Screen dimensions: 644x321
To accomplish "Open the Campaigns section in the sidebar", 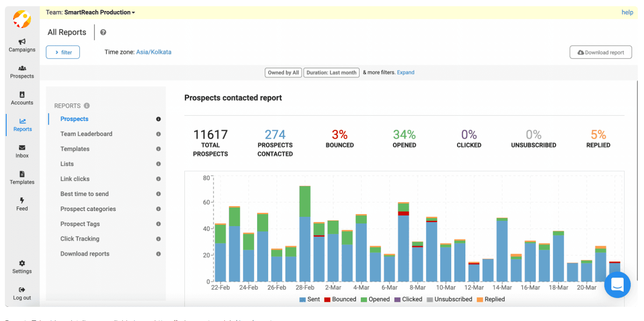I will pyautogui.click(x=21, y=45).
